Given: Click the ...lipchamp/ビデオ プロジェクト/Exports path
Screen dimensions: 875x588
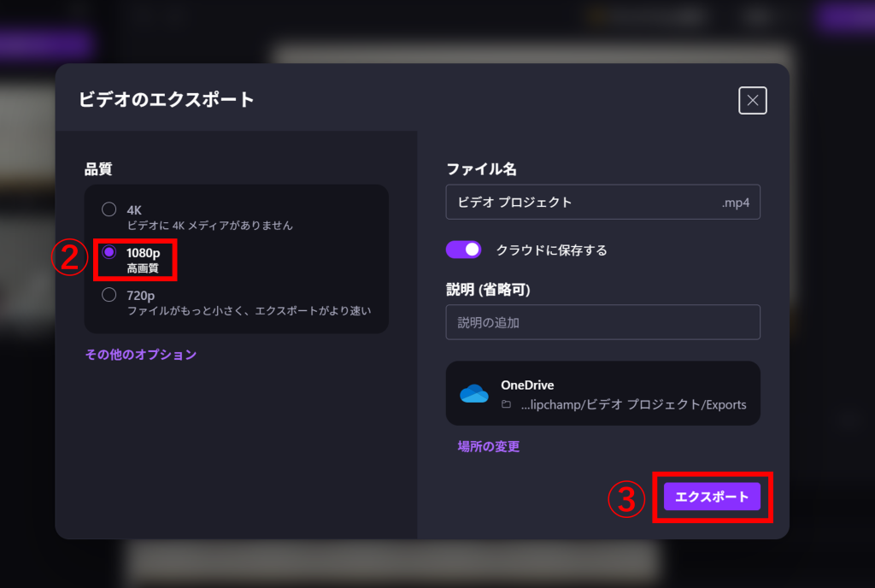Looking at the screenshot, I should click(x=633, y=404).
